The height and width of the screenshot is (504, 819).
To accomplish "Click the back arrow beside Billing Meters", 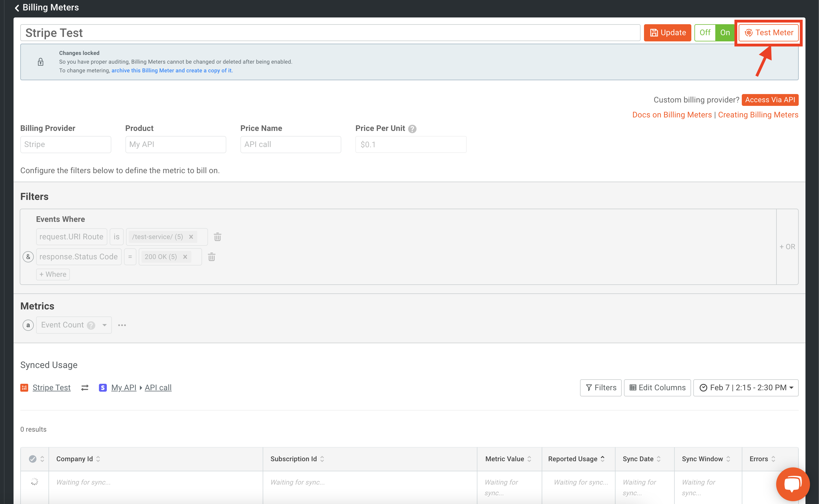I will [x=17, y=8].
